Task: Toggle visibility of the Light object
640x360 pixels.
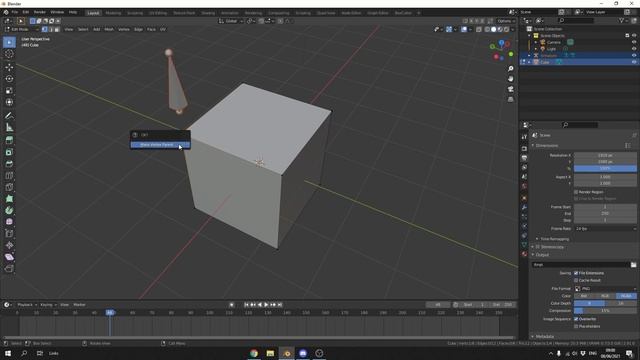Action: [634, 49]
